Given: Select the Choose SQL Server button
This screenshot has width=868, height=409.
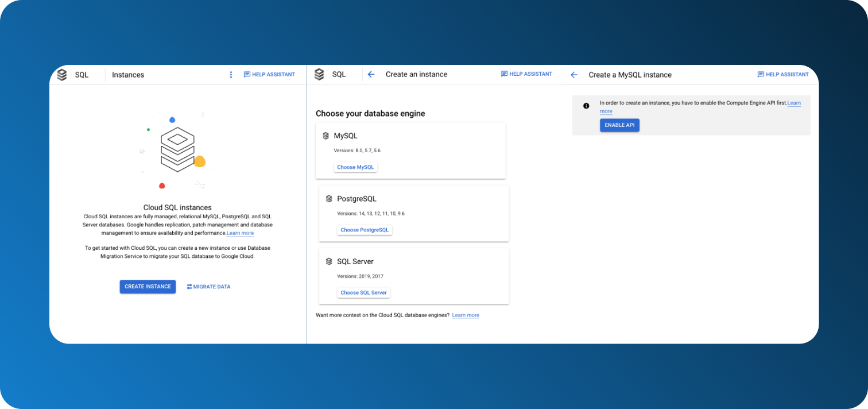Looking at the screenshot, I should 363,292.
